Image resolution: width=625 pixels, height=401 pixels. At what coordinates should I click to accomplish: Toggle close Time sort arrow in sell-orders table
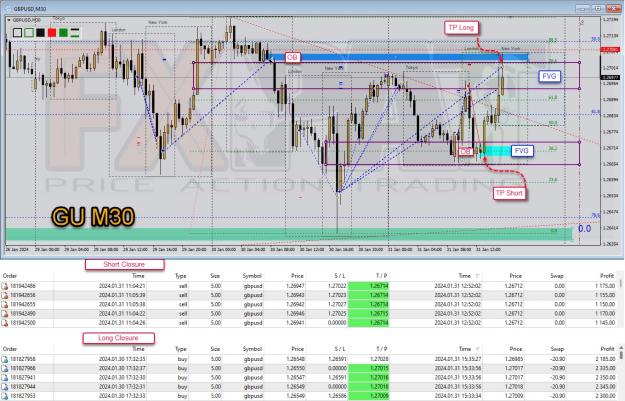(478, 276)
